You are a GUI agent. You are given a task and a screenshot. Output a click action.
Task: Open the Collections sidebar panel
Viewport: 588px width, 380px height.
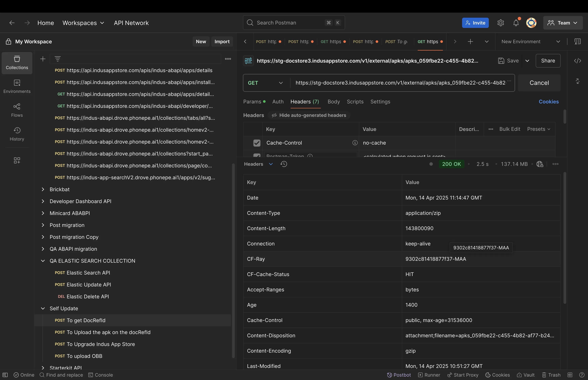17,63
